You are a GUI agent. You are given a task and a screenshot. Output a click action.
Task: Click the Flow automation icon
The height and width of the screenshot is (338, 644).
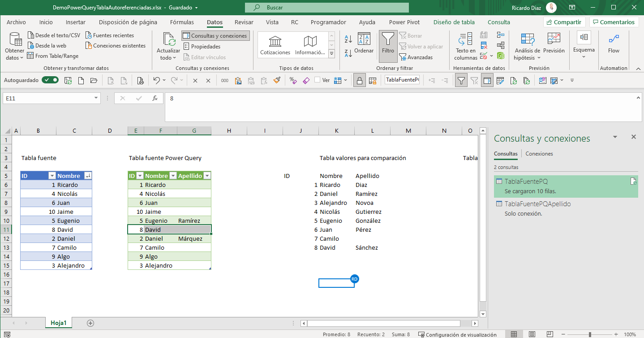614,40
